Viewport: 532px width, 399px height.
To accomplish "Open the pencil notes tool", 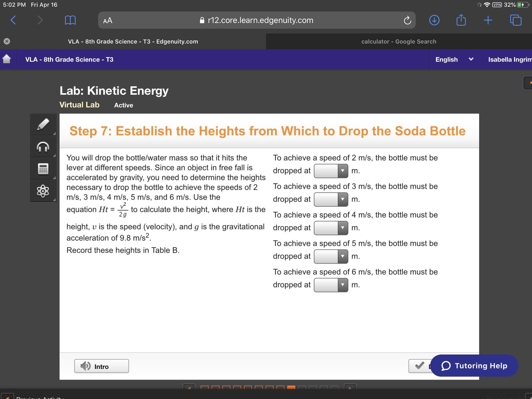I will click(x=43, y=124).
